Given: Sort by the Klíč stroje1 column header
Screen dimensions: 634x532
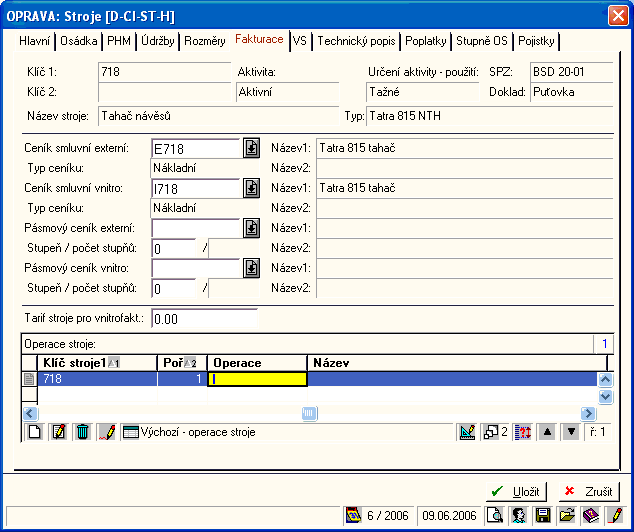Looking at the screenshot, I should (x=97, y=363).
